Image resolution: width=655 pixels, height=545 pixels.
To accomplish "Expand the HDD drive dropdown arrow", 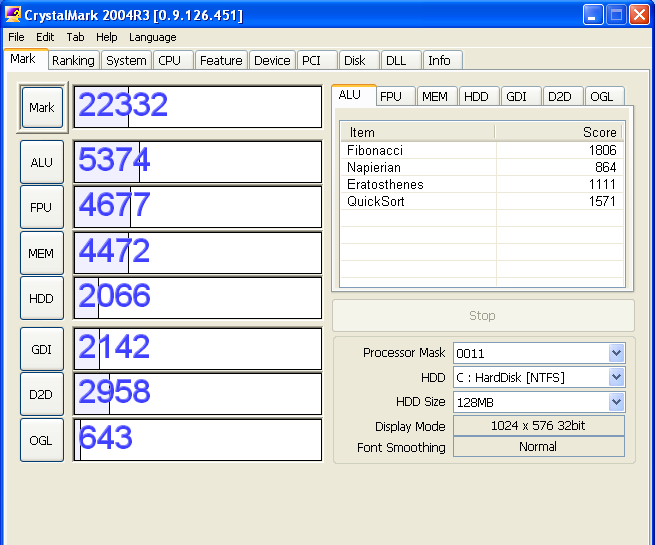I will click(x=617, y=377).
